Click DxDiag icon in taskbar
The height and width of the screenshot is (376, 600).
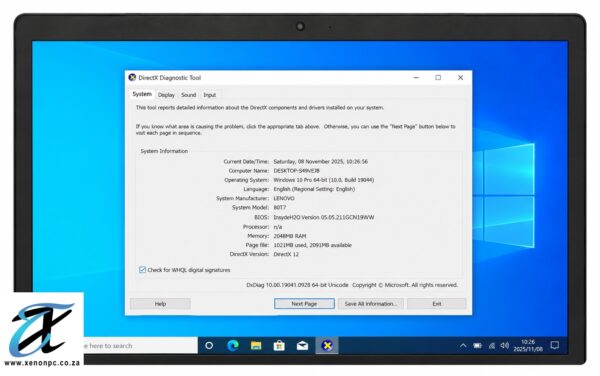point(327,346)
